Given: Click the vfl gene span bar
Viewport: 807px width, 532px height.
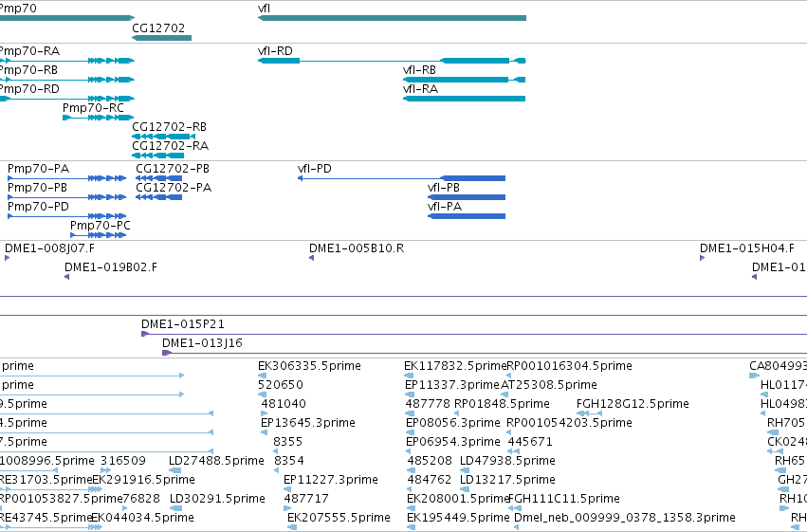Looking at the screenshot, I should pyautogui.click(x=392, y=18).
